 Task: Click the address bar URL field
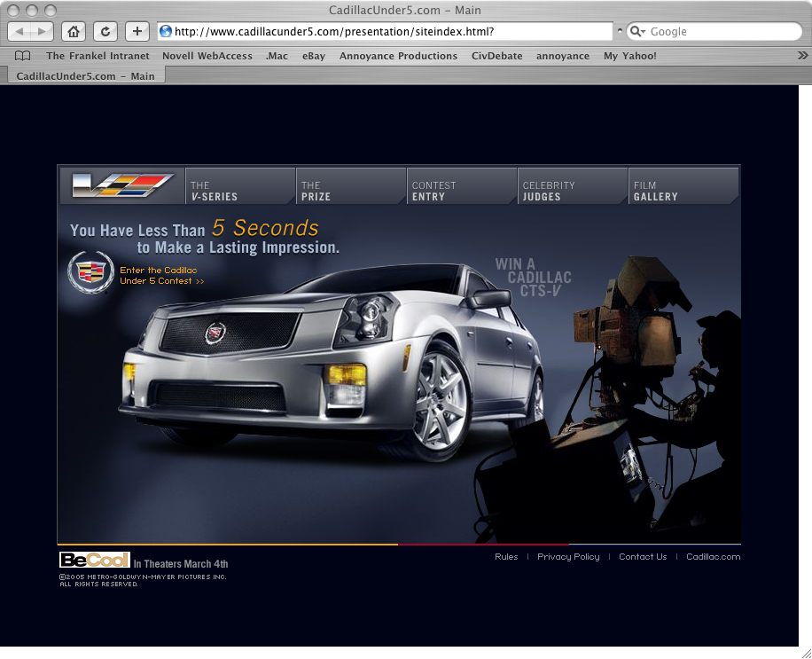(x=386, y=32)
